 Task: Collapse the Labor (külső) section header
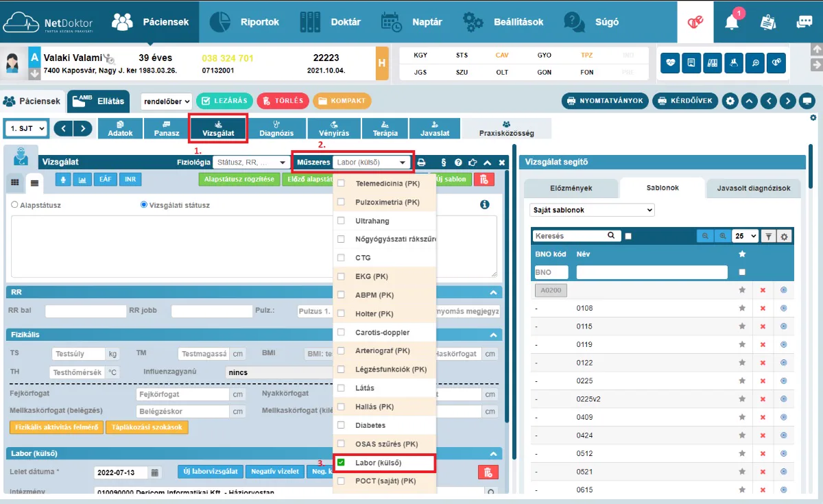(493, 453)
